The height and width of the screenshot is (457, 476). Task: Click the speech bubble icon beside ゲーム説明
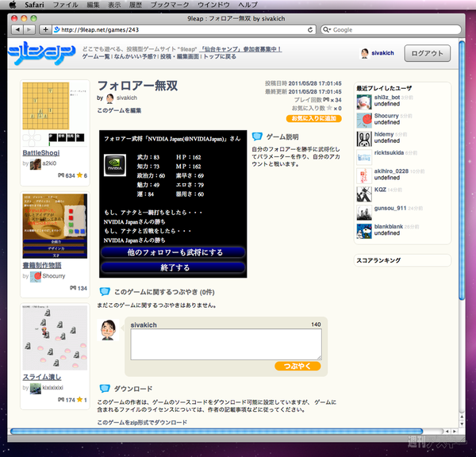257,136
